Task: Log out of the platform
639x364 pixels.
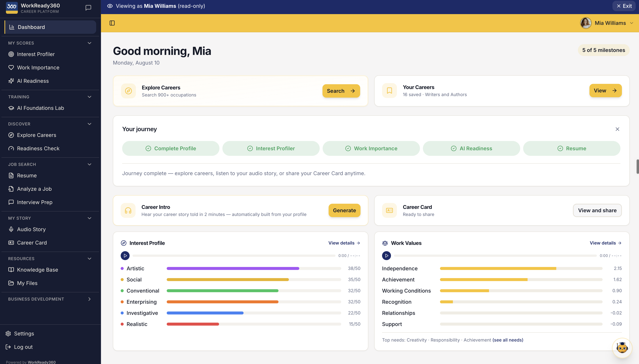Action: click(x=50, y=347)
